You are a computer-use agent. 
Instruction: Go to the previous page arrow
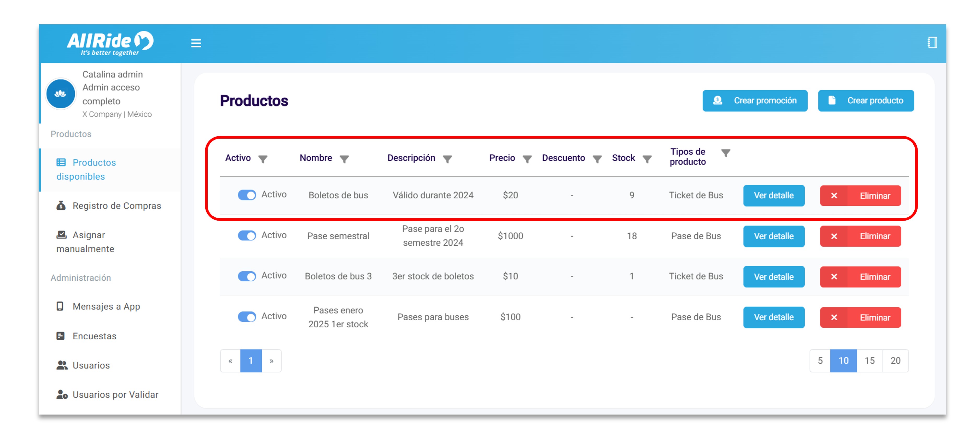[x=230, y=361]
